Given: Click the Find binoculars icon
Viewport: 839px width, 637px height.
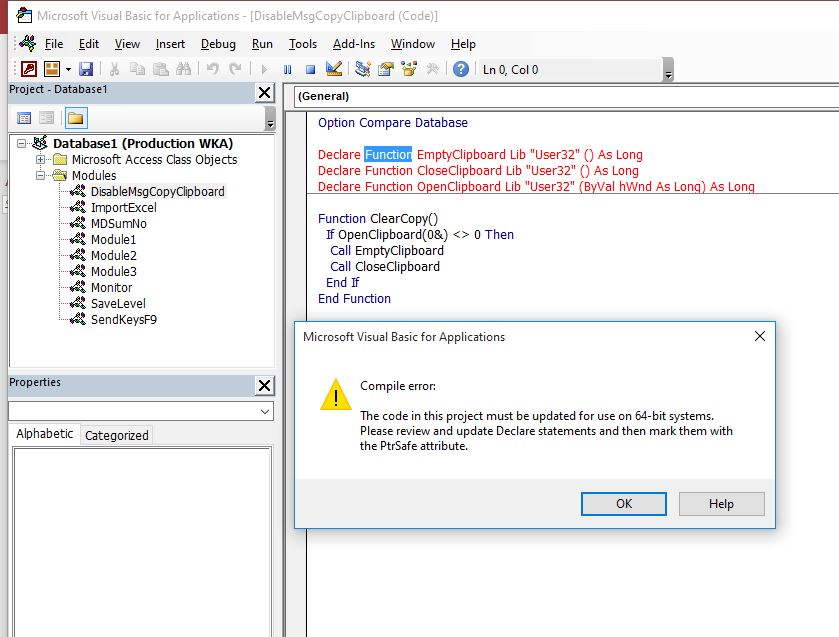Looking at the screenshot, I should (x=184, y=69).
